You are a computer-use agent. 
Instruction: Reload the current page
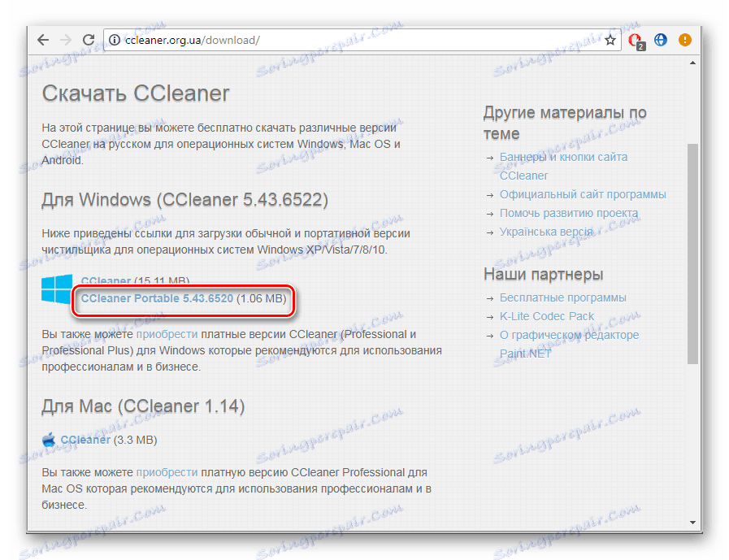point(89,39)
